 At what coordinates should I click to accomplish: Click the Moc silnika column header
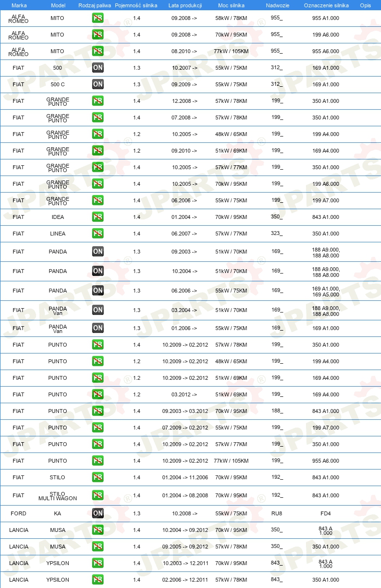tap(231, 5)
